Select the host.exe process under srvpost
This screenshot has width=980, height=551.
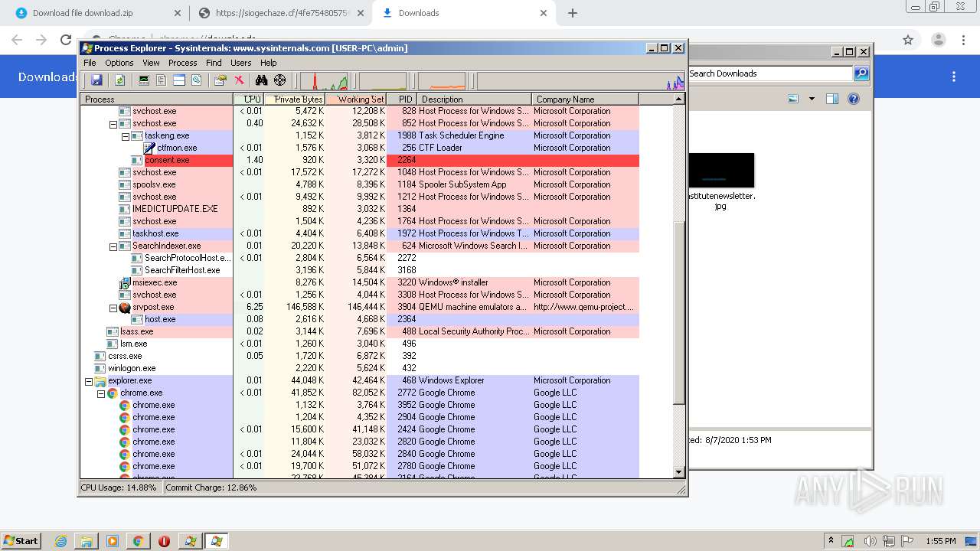(x=160, y=319)
